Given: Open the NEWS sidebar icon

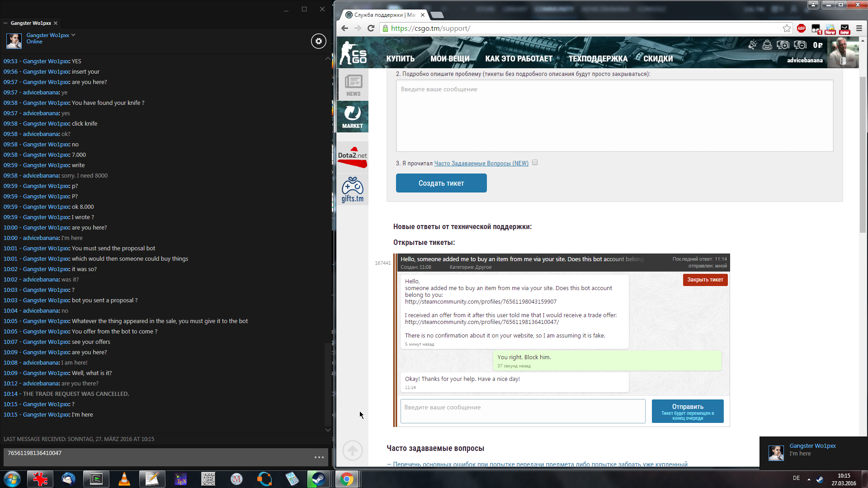Looking at the screenshot, I should pos(353,85).
